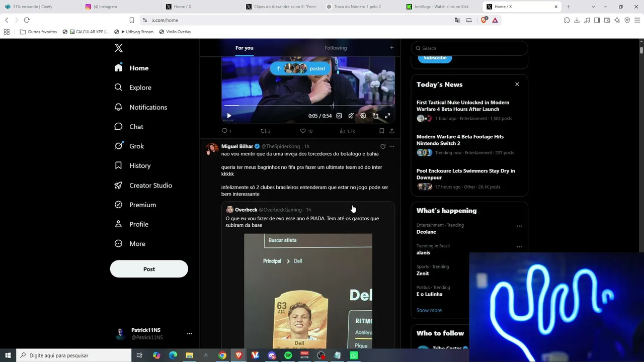Add a timeline tab with the plus icon
The image size is (644, 362).
pyautogui.click(x=391, y=48)
